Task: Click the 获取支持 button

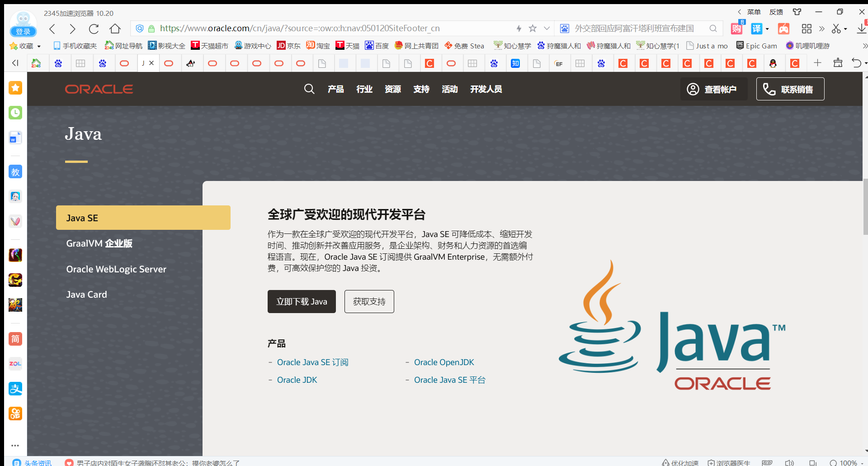Action: click(x=369, y=301)
